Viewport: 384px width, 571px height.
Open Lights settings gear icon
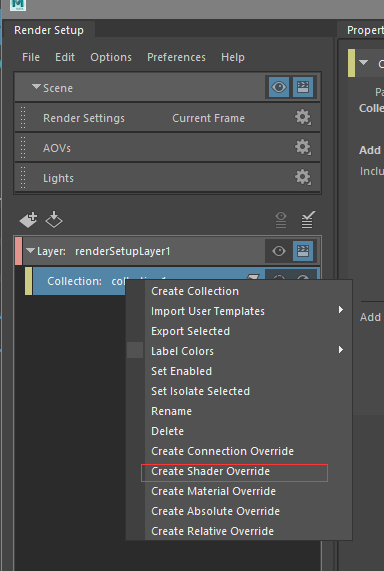coord(303,177)
